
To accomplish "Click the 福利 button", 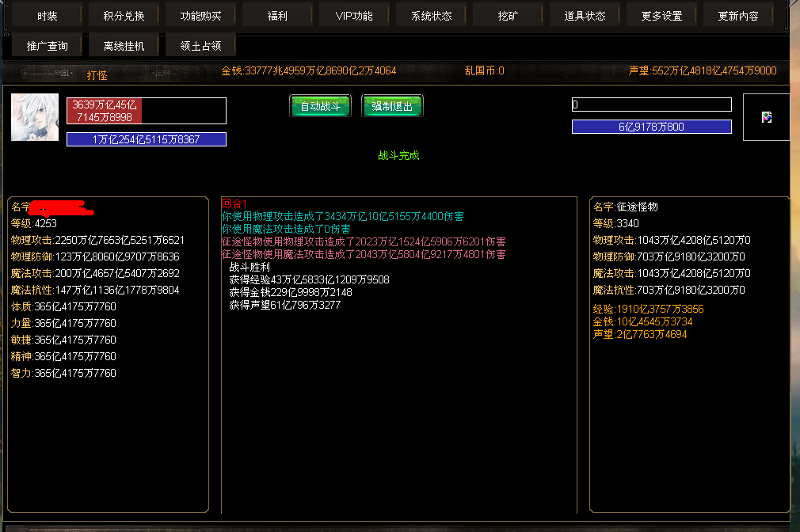I will click(277, 16).
